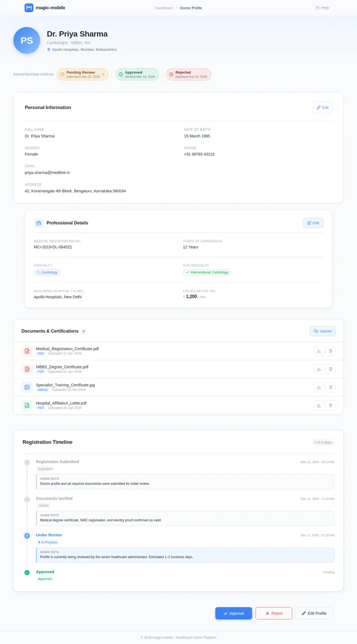Click the Interventional Cardiology sub-specialty tag
This screenshot has height=644, width=357.
(x=207, y=273)
